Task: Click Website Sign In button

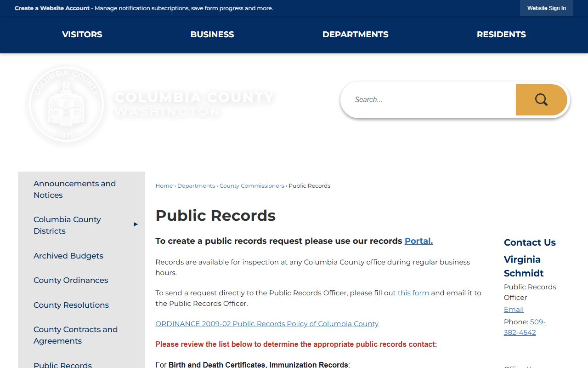Action: click(x=546, y=8)
